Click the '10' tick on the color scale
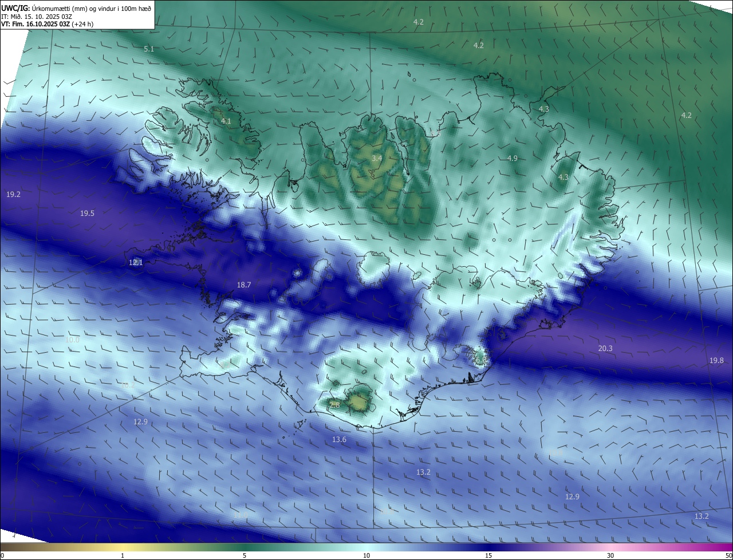Image resolution: width=733 pixels, height=560 pixels. pyautogui.click(x=366, y=556)
